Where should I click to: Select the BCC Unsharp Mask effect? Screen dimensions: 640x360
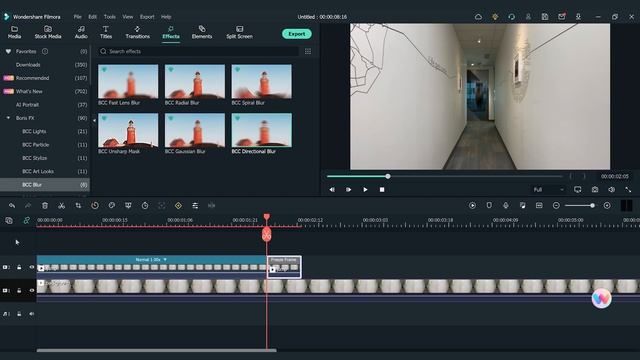(x=128, y=130)
